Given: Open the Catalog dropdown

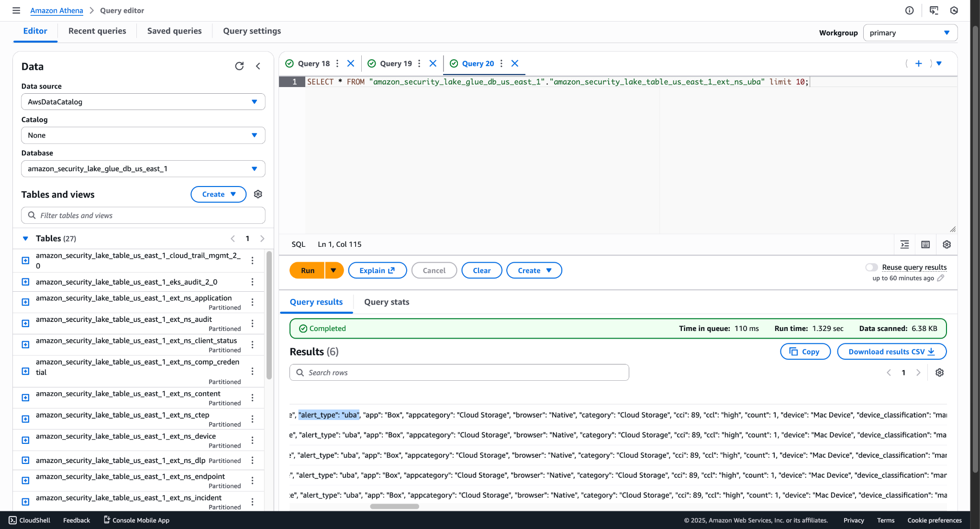Looking at the screenshot, I should pyautogui.click(x=143, y=135).
